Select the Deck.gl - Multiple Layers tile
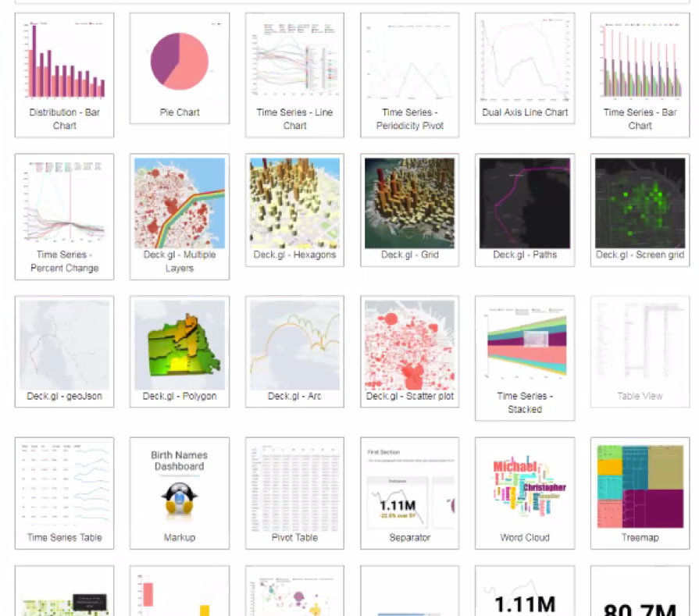Screen dimensions: 699x616 click(x=180, y=216)
